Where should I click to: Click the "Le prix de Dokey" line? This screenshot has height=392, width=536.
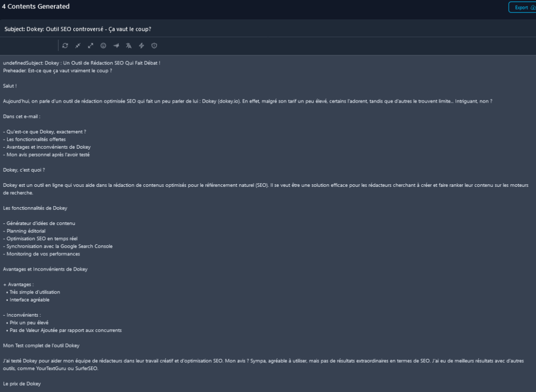[x=22, y=384]
